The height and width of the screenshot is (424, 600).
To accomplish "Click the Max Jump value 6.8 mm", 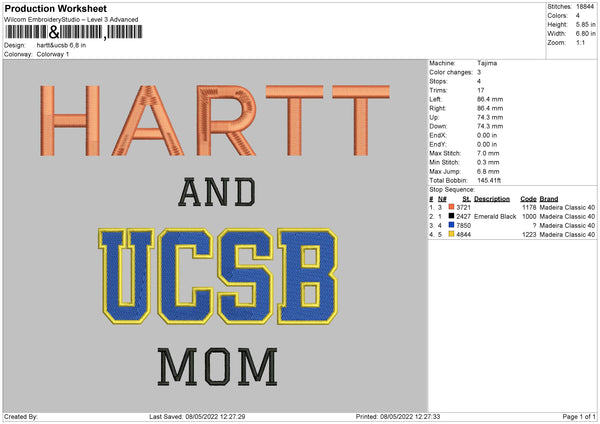I will coord(488,171).
